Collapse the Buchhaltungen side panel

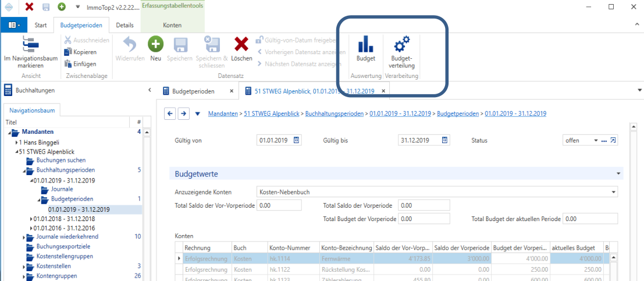click(x=150, y=90)
